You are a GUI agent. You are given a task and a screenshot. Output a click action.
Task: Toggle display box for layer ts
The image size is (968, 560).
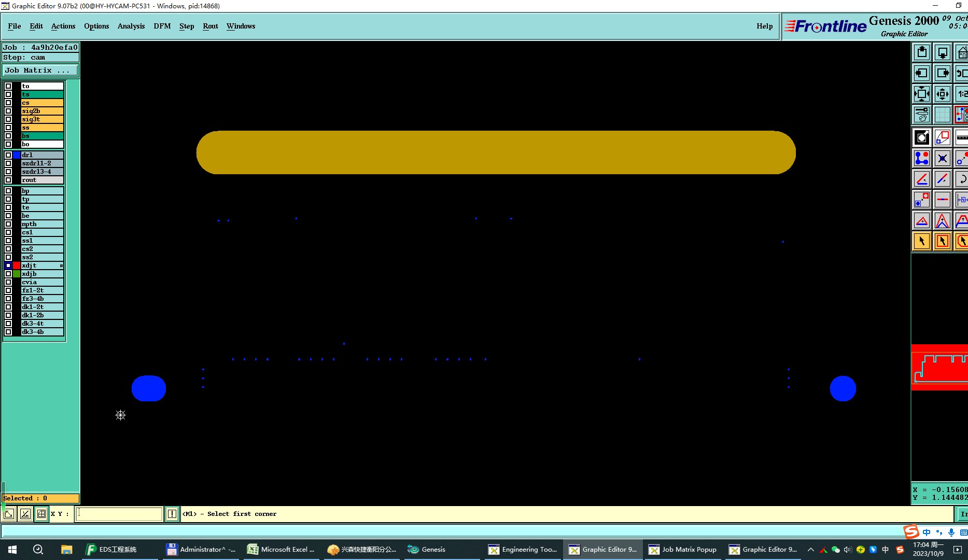tap(8, 94)
